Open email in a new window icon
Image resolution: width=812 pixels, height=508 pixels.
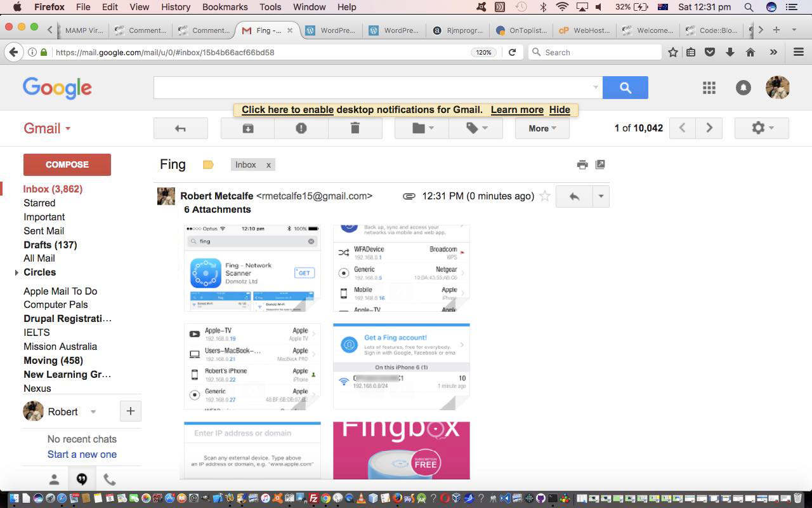[600, 164]
